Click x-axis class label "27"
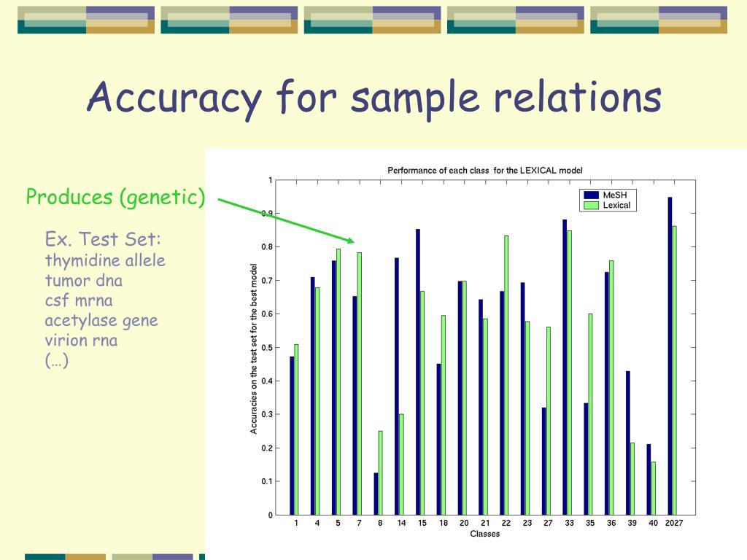This screenshot has width=747, height=560. (x=548, y=523)
